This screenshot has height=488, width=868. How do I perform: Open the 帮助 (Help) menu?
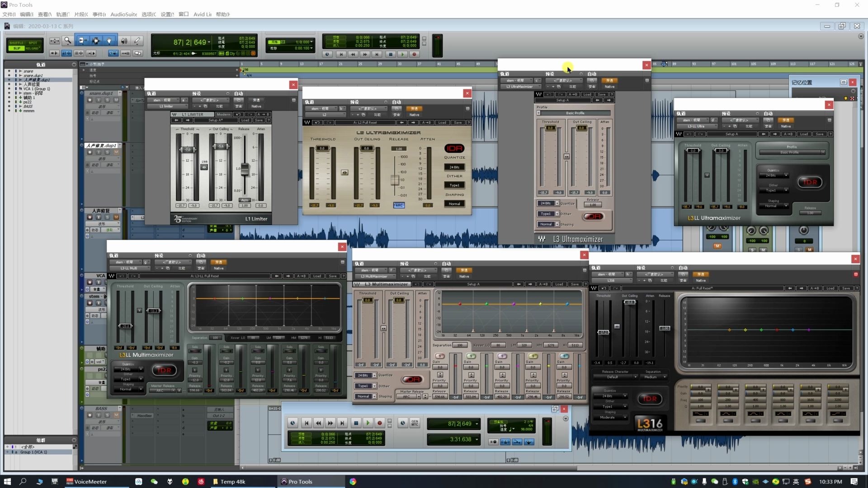222,14
